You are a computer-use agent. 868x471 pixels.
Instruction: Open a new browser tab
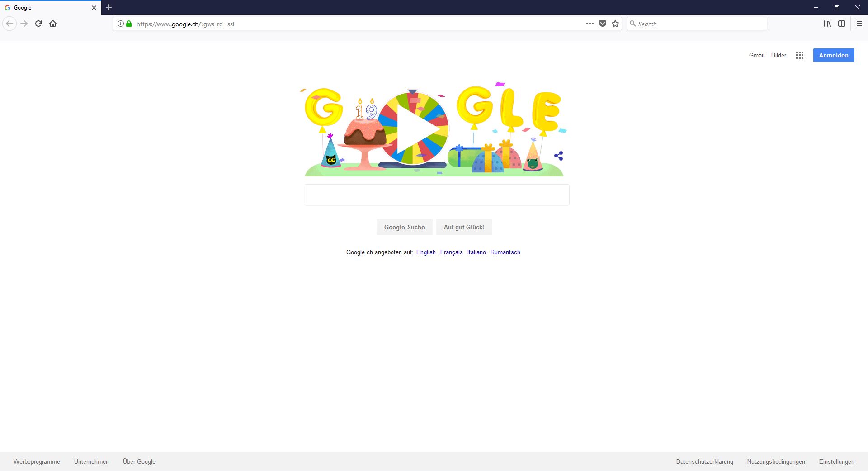[x=109, y=7]
